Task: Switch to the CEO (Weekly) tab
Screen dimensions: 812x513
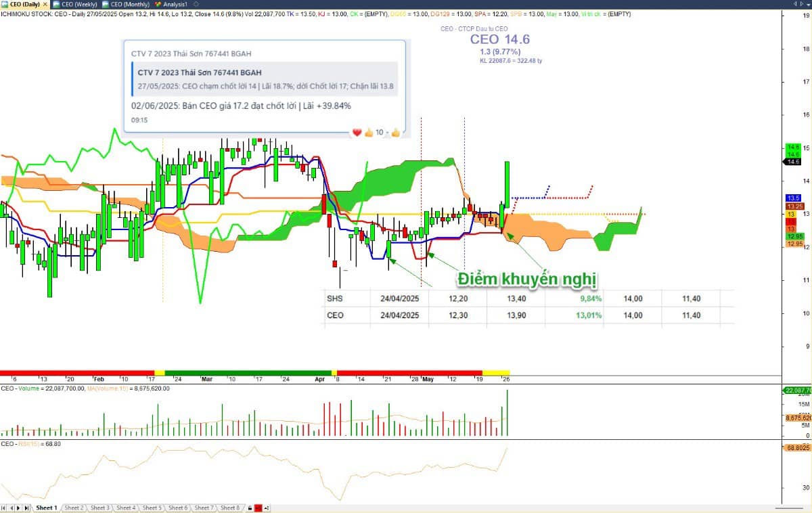Action: (x=75, y=4)
